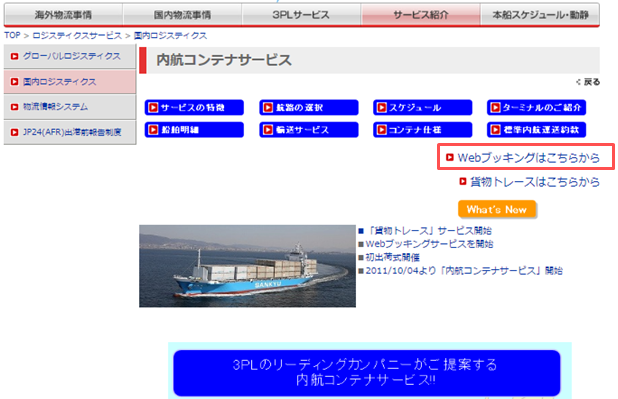
Task: Select グローバルロジスティクス in sidebar
Action: [70, 56]
